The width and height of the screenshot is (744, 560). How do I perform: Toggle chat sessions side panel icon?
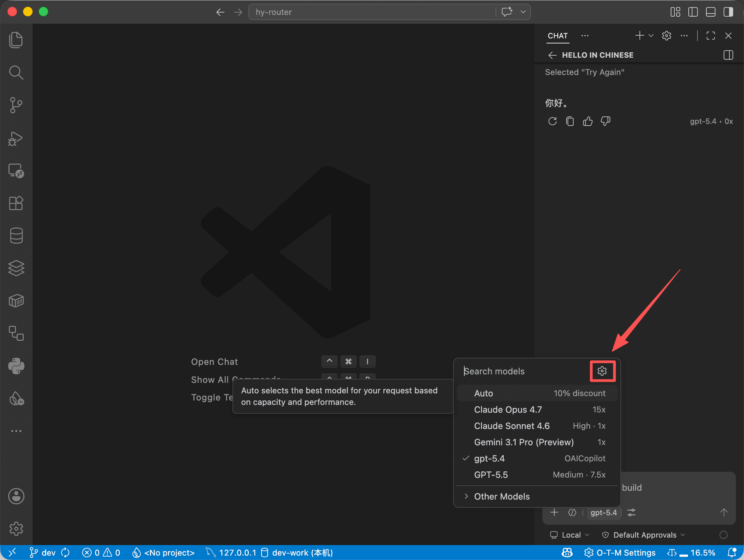pyautogui.click(x=728, y=55)
